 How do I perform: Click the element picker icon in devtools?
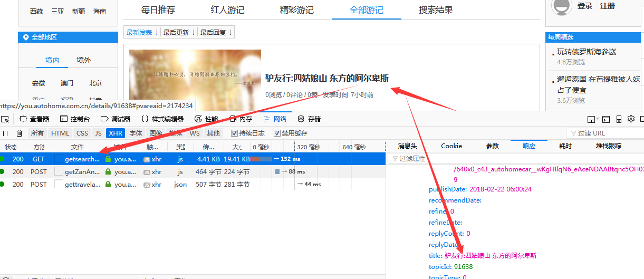click(5, 119)
